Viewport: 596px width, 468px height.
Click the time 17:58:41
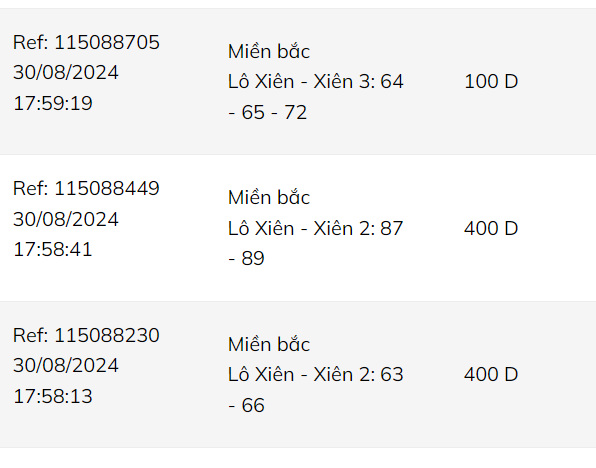[x=53, y=250]
